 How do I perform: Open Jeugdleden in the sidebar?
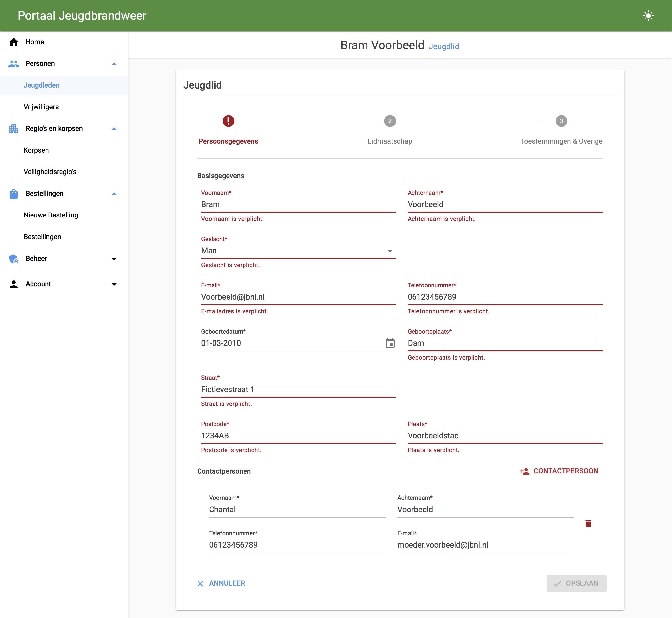[64, 85]
